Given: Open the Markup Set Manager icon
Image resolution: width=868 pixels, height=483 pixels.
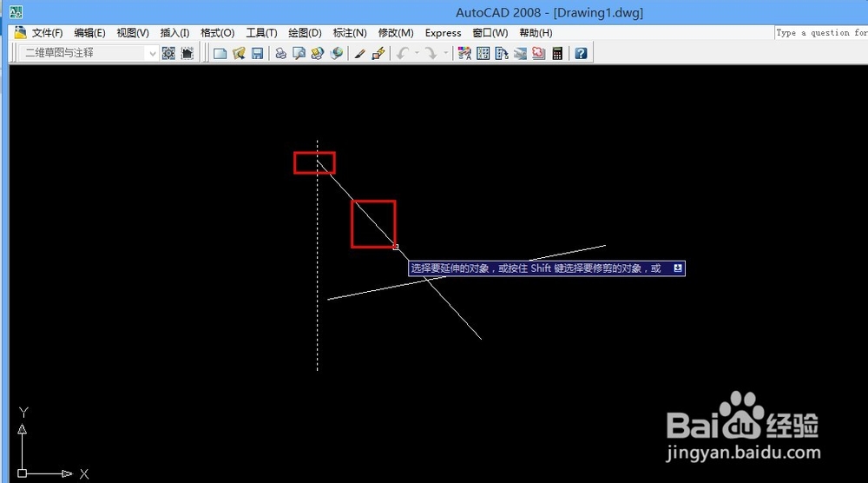Looking at the screenshot, I should click(x=539, y=53).
